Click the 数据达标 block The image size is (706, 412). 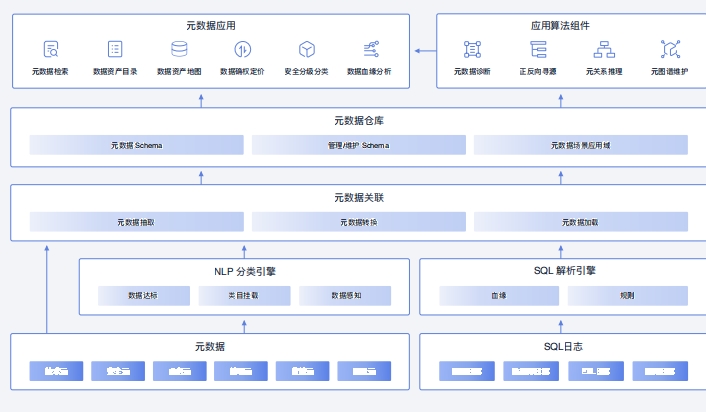pos(144,296)
